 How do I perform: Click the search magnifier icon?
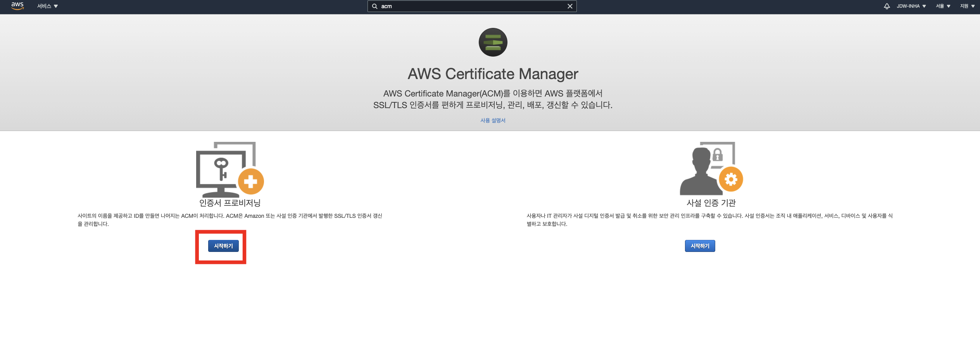point(374,6)
